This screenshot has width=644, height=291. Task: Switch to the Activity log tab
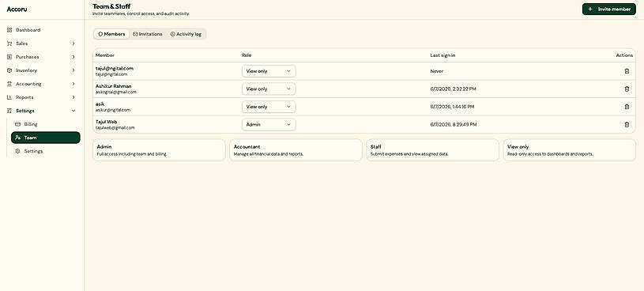point(186,34)
